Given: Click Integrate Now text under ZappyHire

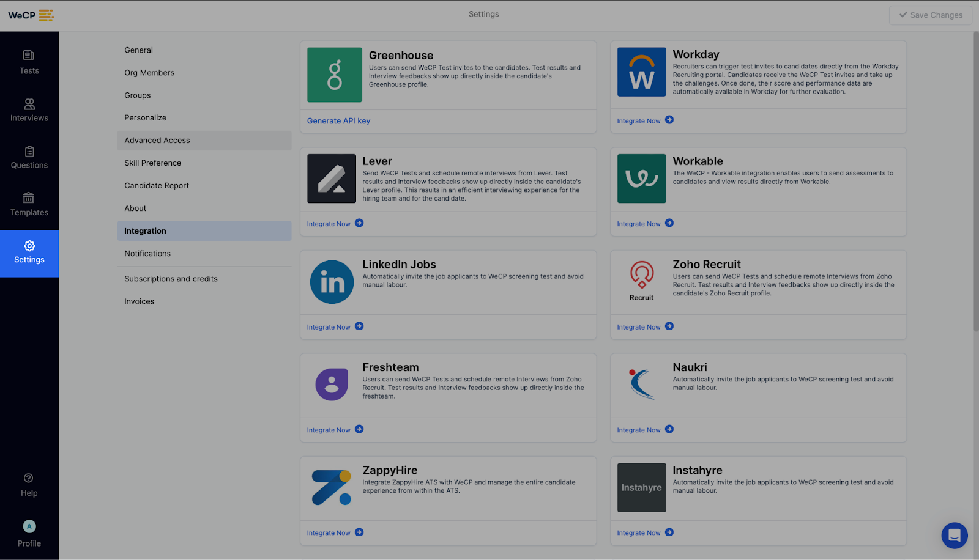Looking at the screenshot, I should click(329, 533).
